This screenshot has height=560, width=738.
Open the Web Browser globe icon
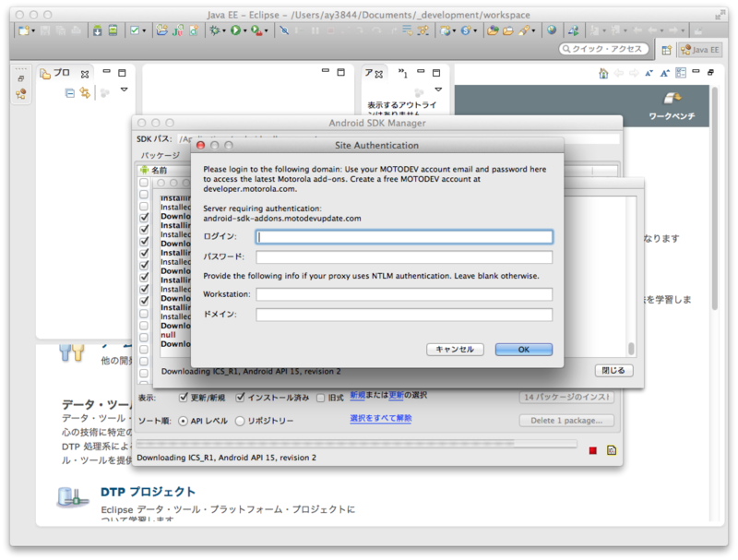[552, 30]
